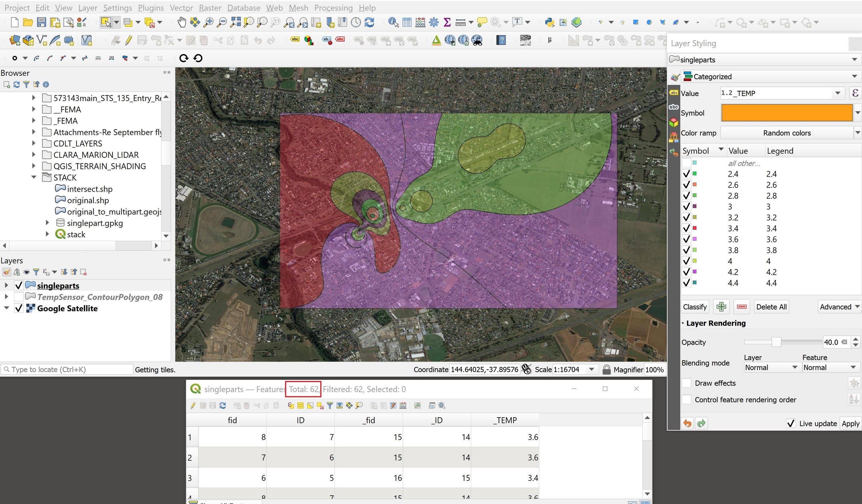
Task: Open the Plugins menu
Action: tap(151, 7)
